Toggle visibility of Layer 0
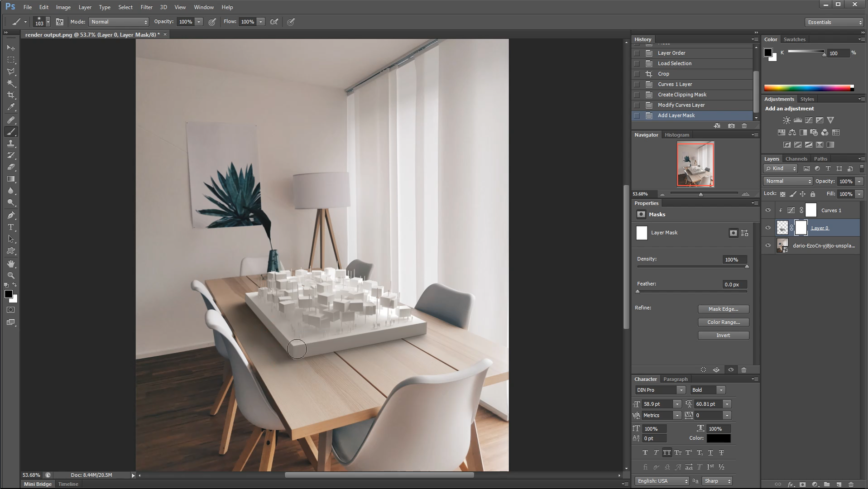 [768, 228]
